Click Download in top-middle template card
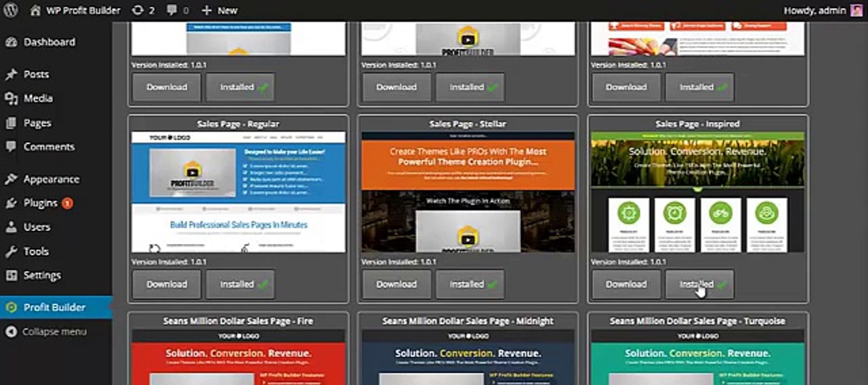868x385 pixels. (x=397, y=87)
